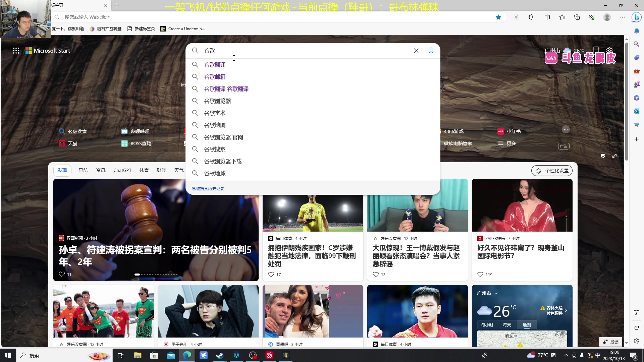Clear the search box with the X icon
644x362 pixels.
[416, 51]
